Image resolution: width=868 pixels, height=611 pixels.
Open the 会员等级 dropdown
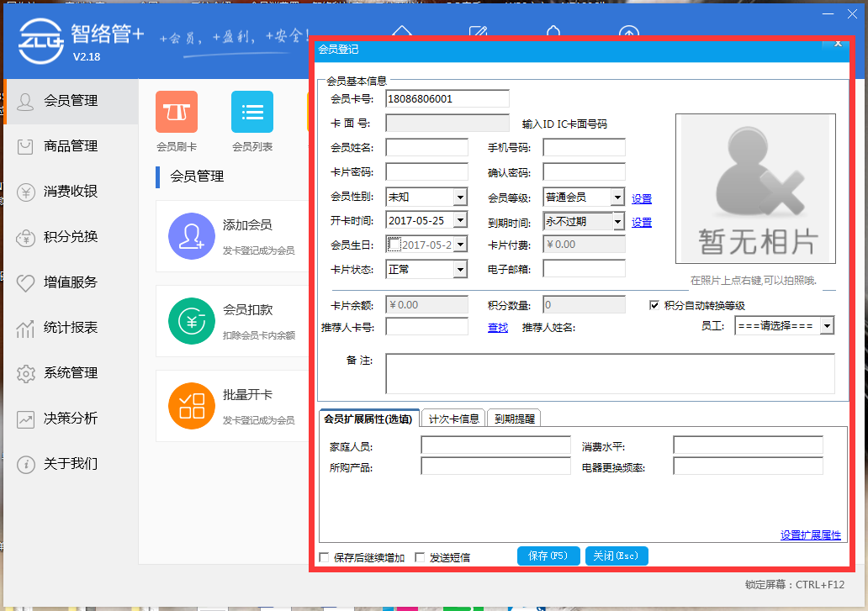pos(620,197)
